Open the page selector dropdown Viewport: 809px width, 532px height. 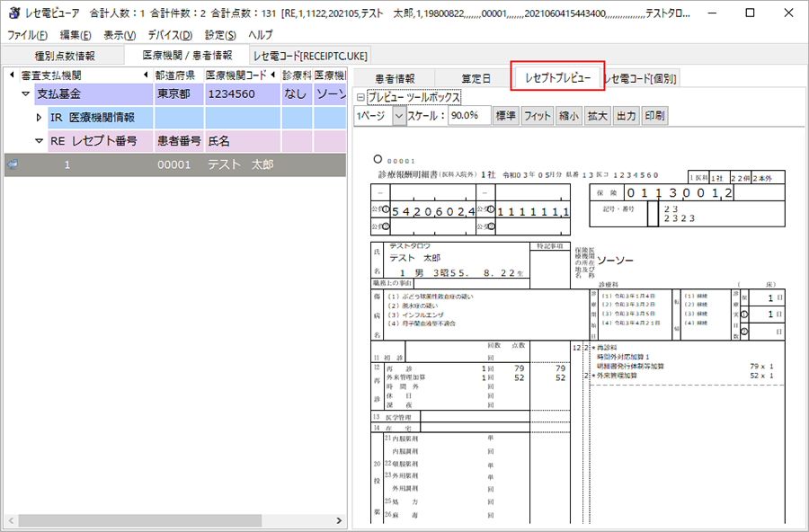point(399,116)
